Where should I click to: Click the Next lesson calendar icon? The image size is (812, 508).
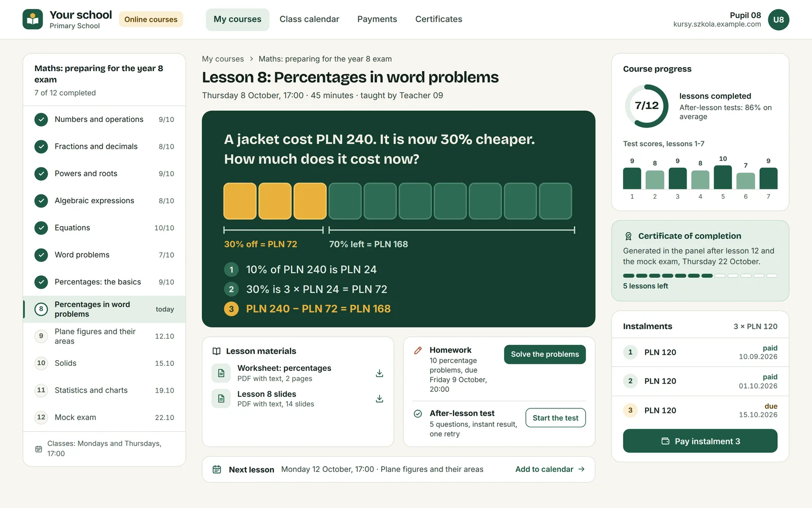click(x=217, y=469)
